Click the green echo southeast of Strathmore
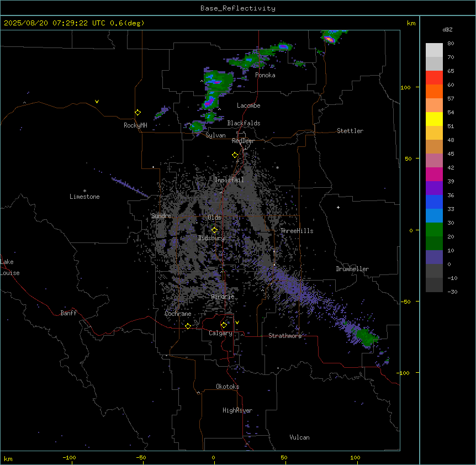476x465 pixels. click(366, 337)
